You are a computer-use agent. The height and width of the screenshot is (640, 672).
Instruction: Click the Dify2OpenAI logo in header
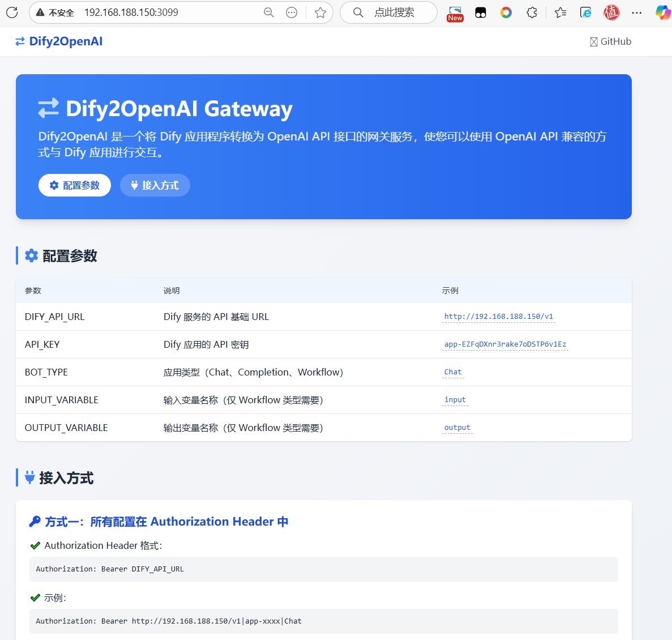coord(66,41)
